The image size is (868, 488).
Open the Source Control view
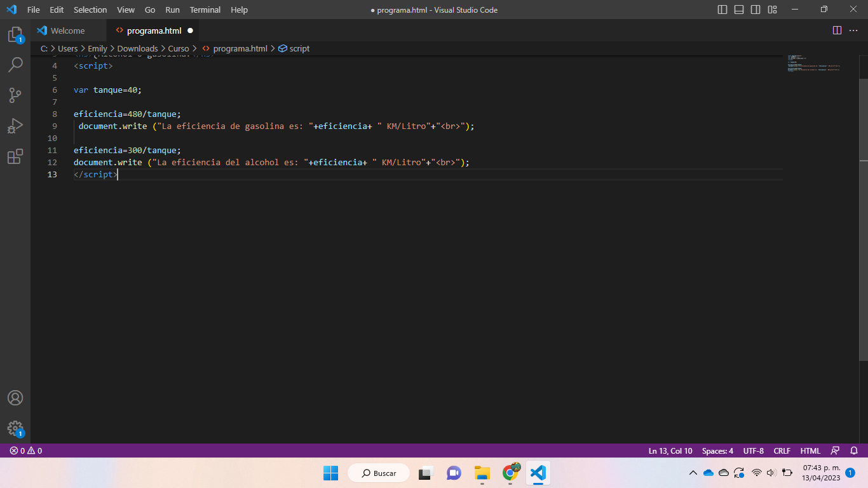pyautogui.click(x=15, y=95)
